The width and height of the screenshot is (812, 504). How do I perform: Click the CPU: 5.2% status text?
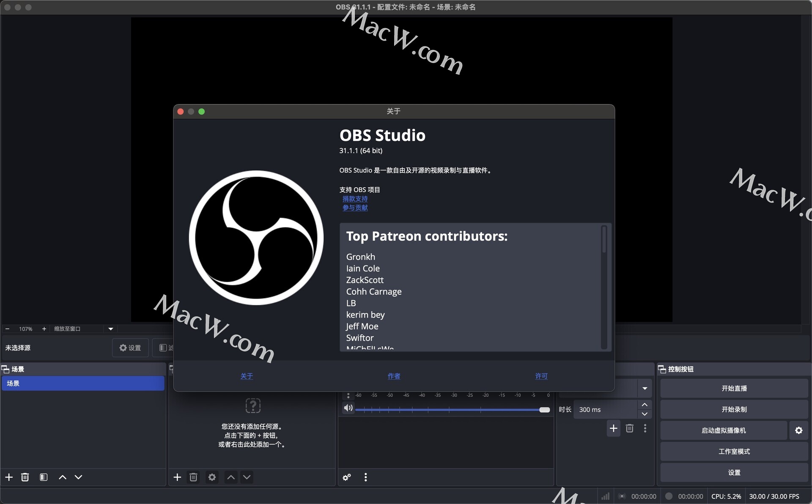point(726,496)
